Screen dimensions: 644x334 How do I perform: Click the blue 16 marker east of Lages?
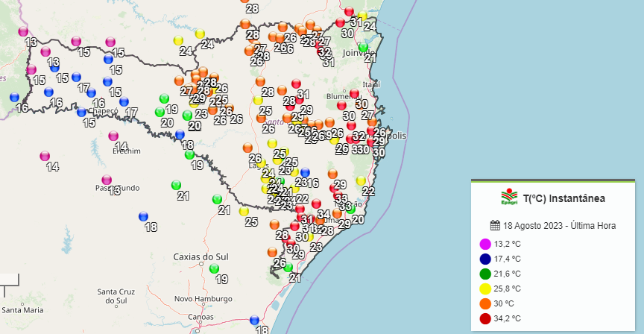coord(305,172)
